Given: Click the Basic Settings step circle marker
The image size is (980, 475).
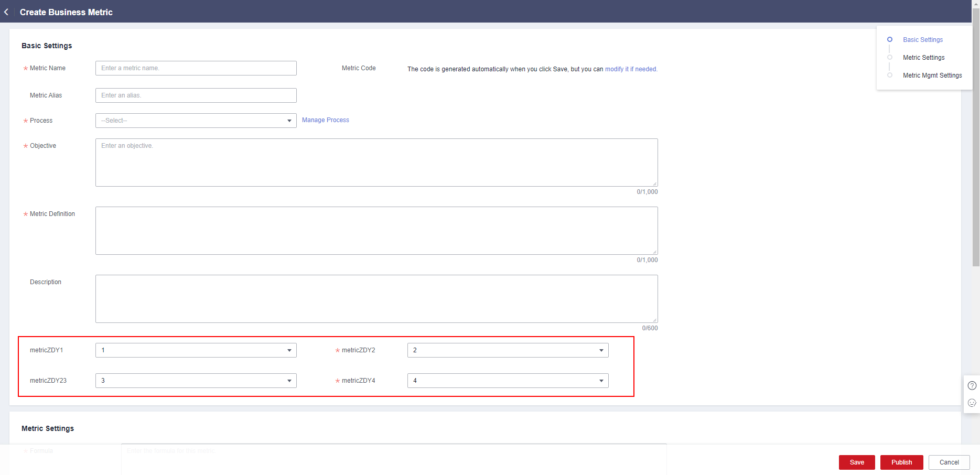Looking at the screenshot, I should 890,39.
